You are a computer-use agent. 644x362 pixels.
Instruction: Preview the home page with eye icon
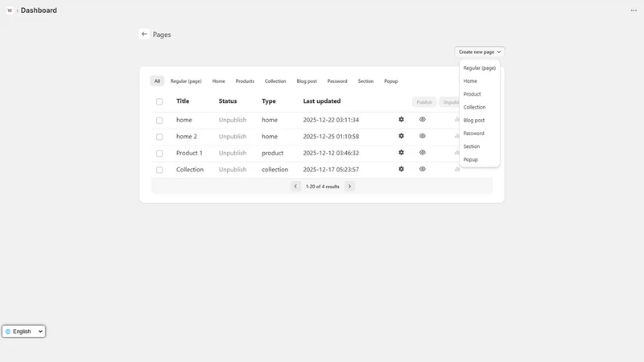click(x=422, y=119)
